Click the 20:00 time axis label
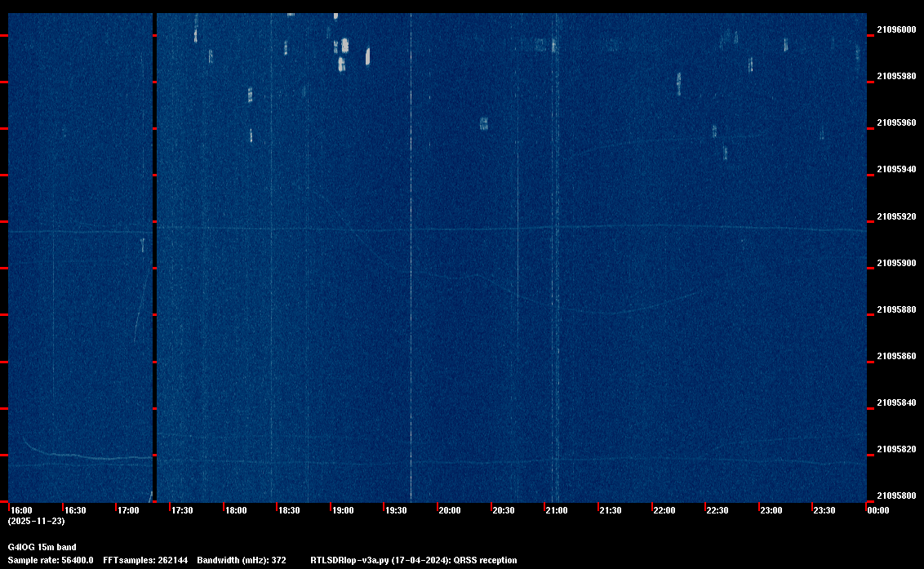The width and height of the screenshot is (924, 569). 450,510
